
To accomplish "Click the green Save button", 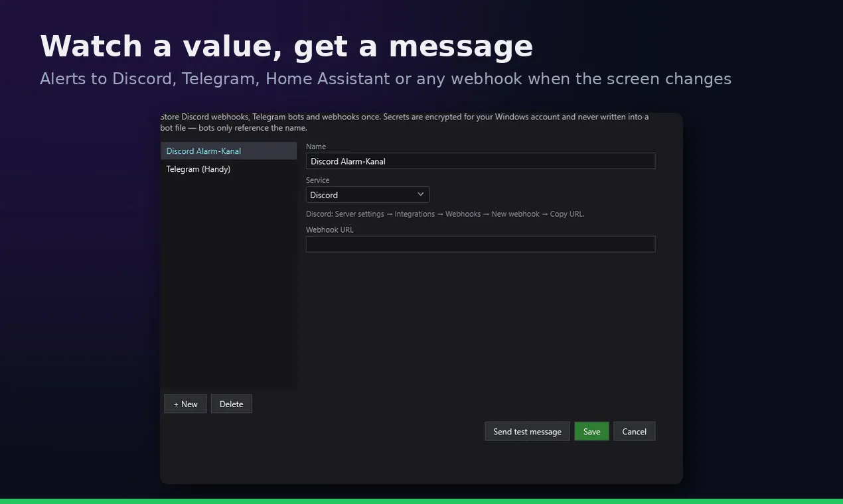I will 591,432.
